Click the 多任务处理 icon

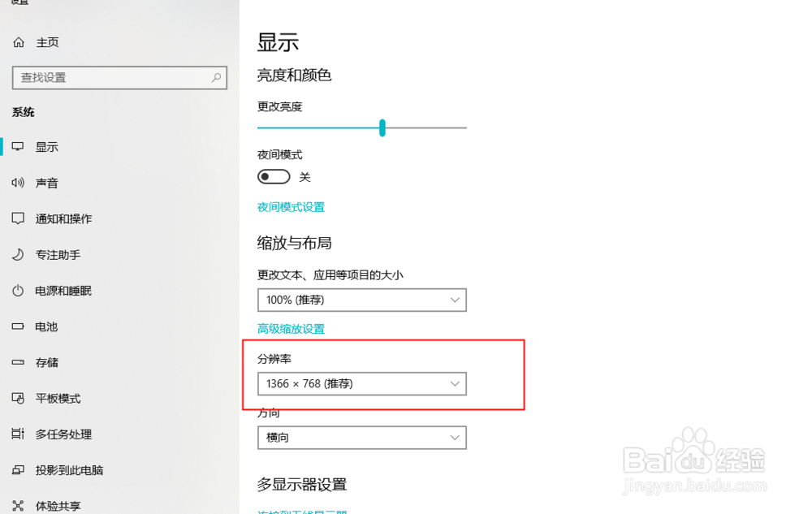tap(18, 434)
